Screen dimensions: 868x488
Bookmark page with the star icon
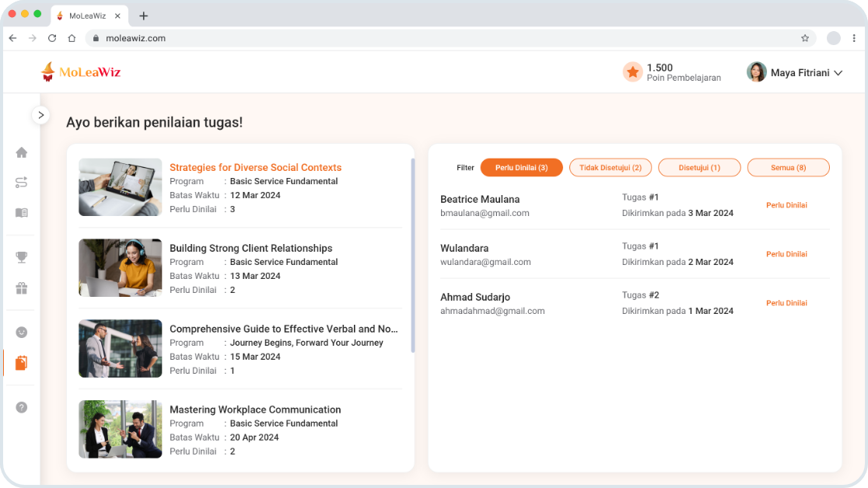tap(805, 38)
